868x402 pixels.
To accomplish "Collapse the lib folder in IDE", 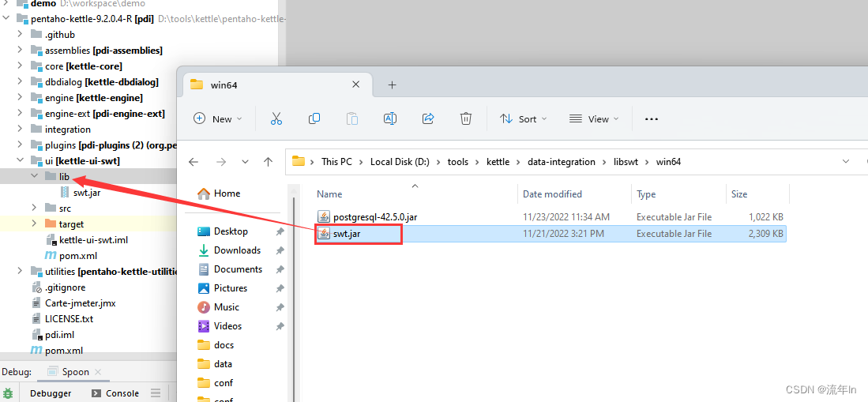I will click(34, 176).
